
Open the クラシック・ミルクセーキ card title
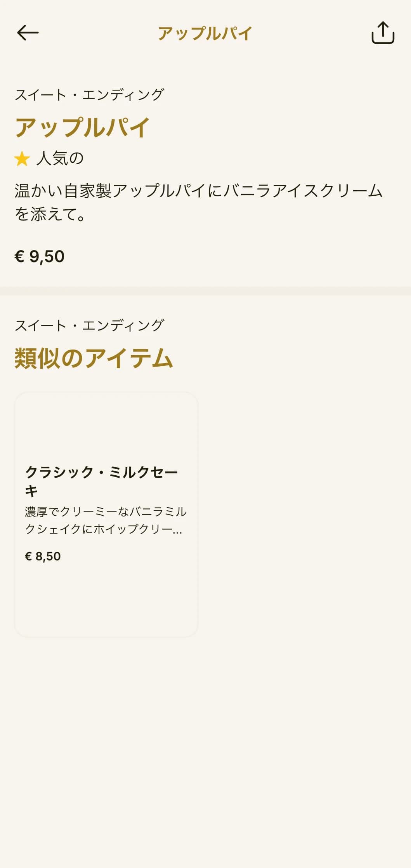click(102, 482)
